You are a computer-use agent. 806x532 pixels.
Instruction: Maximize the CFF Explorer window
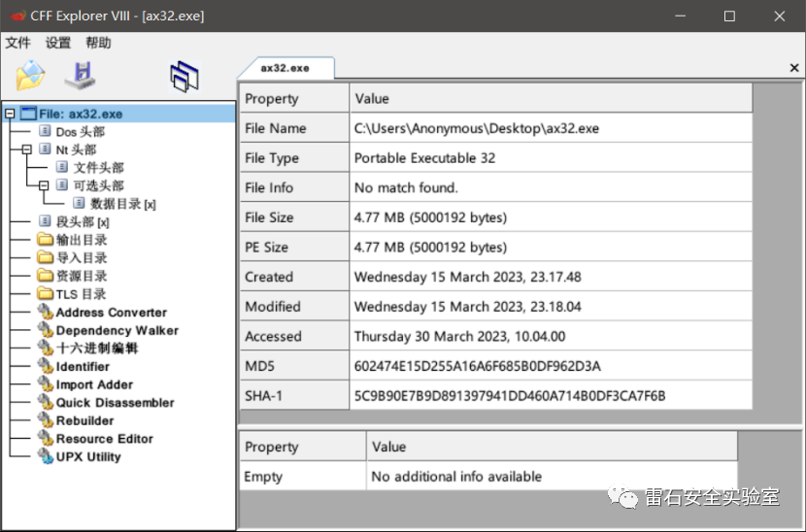(x=729, y=16)
